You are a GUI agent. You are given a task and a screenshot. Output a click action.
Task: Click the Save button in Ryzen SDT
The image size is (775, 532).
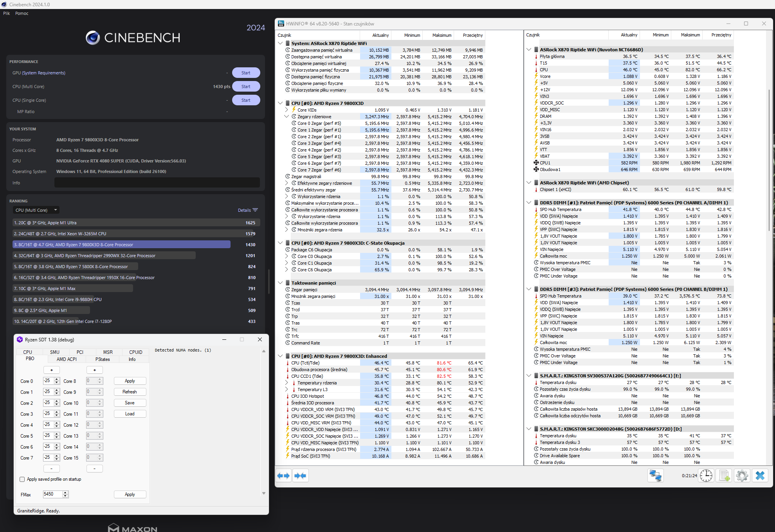click(130, 403)
